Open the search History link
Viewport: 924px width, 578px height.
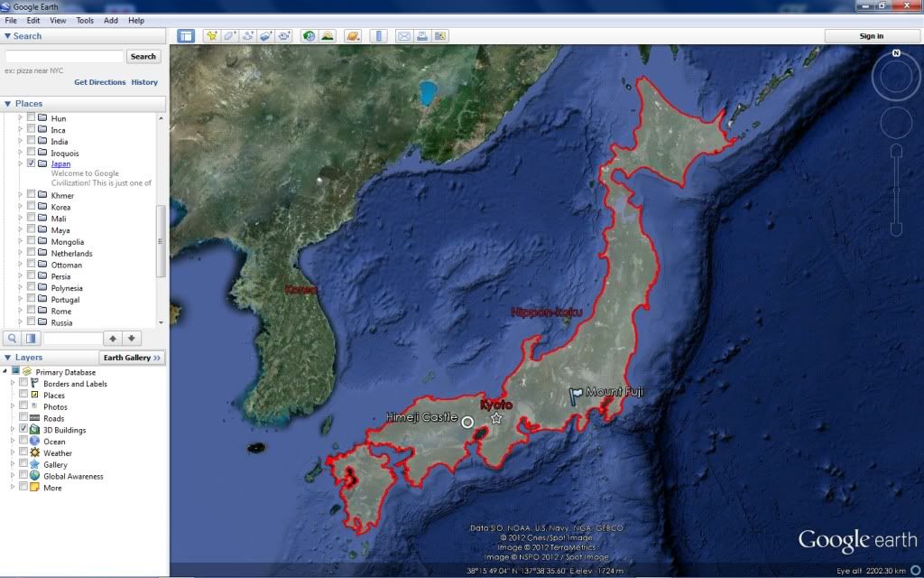click(144, 82)
